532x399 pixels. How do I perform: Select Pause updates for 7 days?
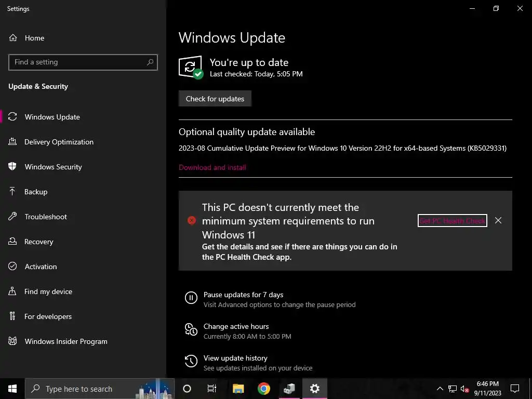click(x=243, y=295)
